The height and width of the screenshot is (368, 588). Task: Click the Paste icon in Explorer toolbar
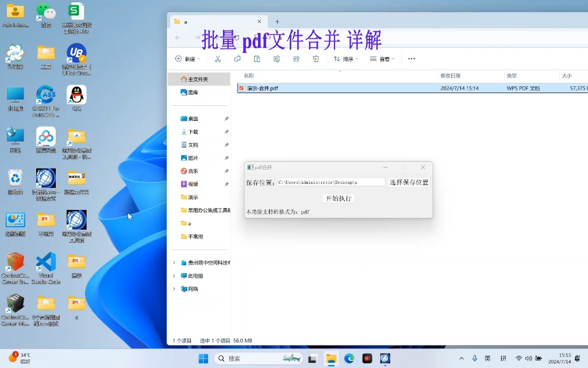click(x=256, y=59)
